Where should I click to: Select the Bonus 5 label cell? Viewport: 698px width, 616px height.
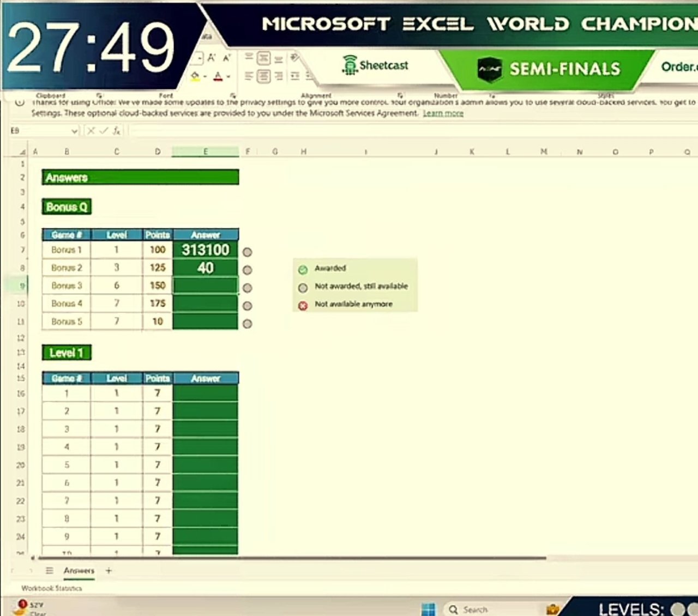pyautogui.click(x=67, y=322)
